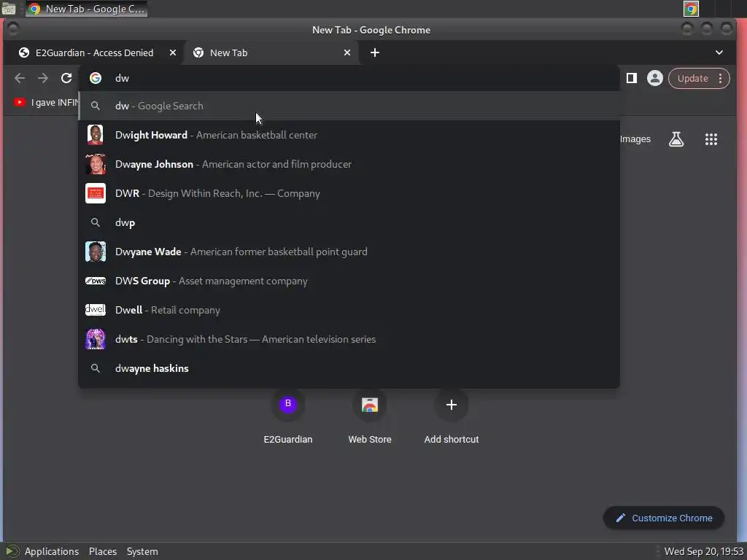The image size is (747, 560).
Task: Open the Places menu
Action: click(x=102, y=551)
